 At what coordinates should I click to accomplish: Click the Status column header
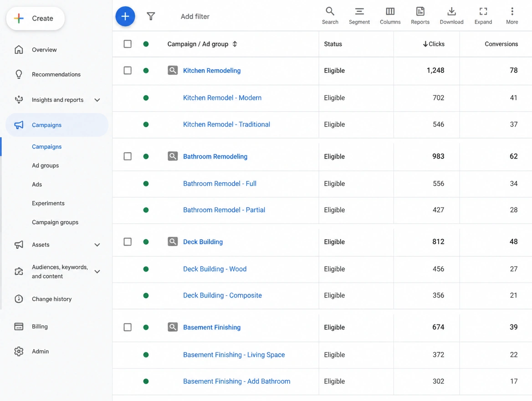coord(333,44)
